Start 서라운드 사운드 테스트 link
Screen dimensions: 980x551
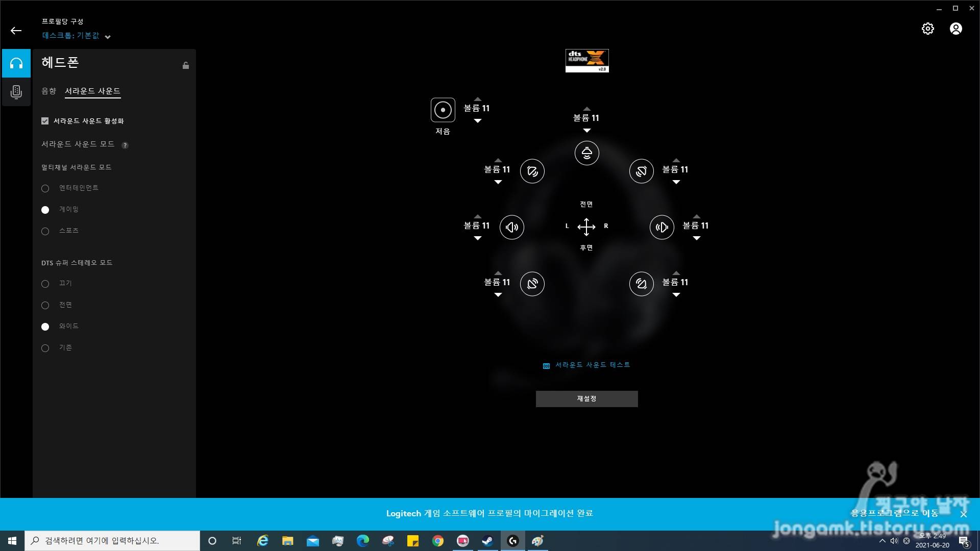coord(592,365)
